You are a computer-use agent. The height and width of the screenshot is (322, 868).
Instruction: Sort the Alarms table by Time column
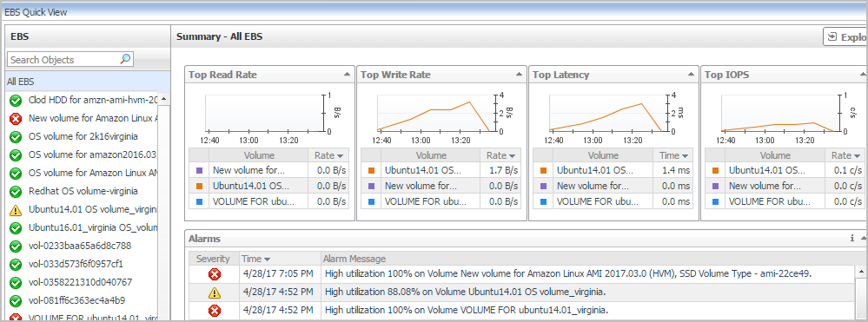tap(255, 259)
